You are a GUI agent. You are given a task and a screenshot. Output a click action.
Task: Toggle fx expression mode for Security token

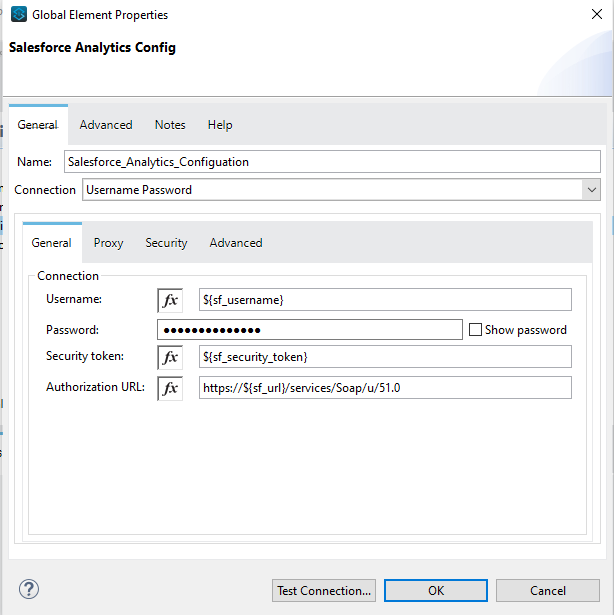coord(170,357)
